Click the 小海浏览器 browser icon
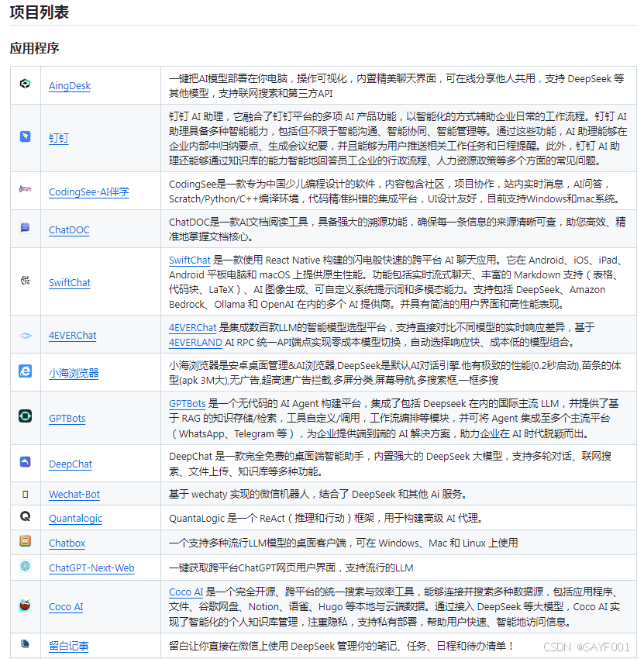 click(26, 371)
